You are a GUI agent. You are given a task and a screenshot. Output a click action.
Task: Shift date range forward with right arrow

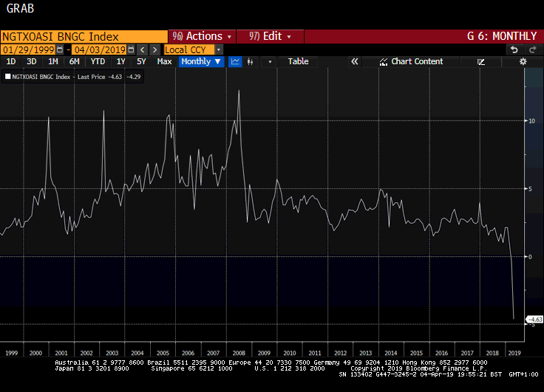154,49
